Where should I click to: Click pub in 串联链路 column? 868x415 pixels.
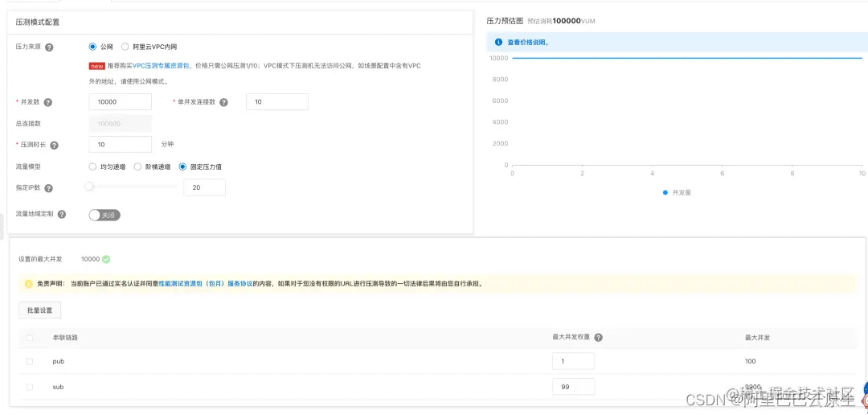(59, 361)
